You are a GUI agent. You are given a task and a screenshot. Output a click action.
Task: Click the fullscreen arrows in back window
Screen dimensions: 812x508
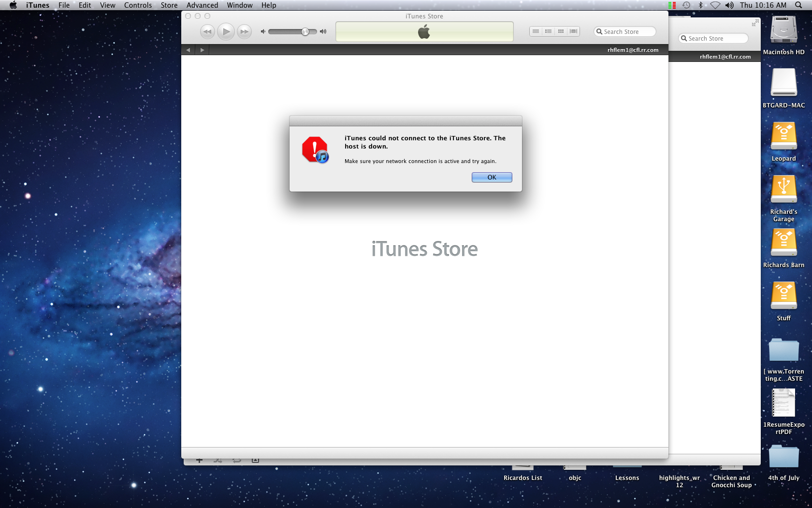coord(755,23)
